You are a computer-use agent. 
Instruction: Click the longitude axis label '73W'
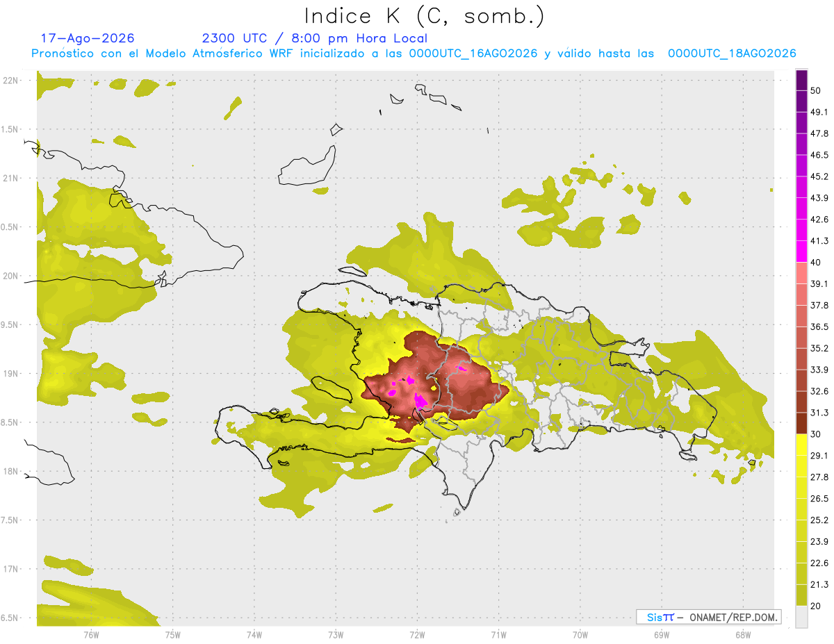point(336,634)
